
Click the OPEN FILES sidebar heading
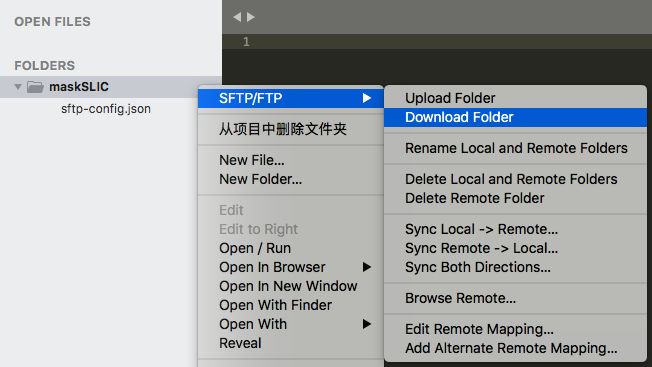tap(52, 22)
